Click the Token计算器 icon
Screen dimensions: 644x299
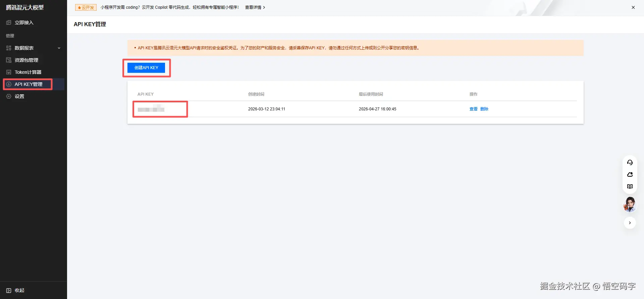[x=9, y=72]
